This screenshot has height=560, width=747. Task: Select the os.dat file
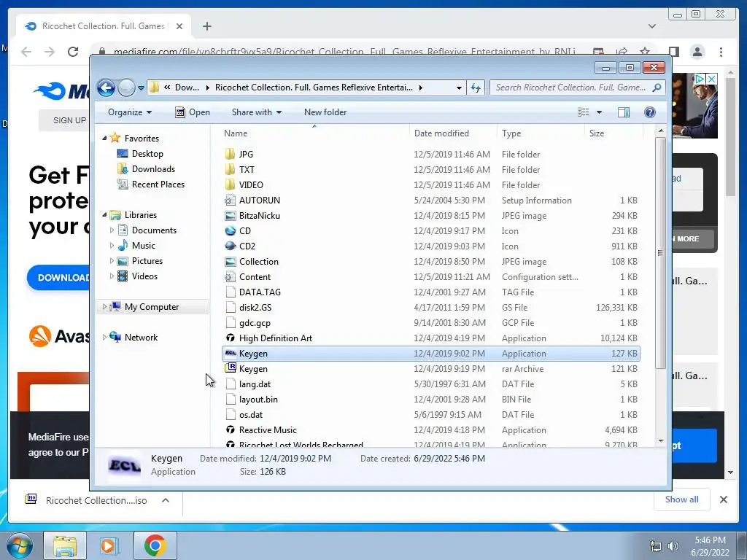(x=251, y=415)
